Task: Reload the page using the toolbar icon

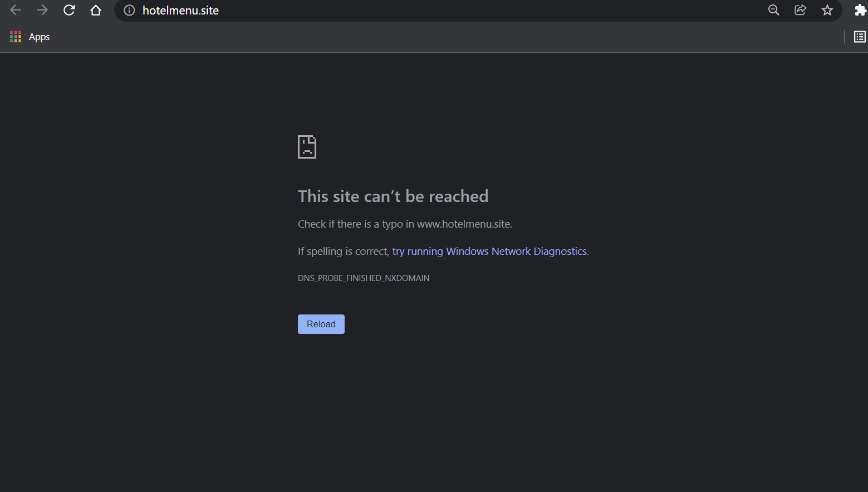Action: pos(69,10)
